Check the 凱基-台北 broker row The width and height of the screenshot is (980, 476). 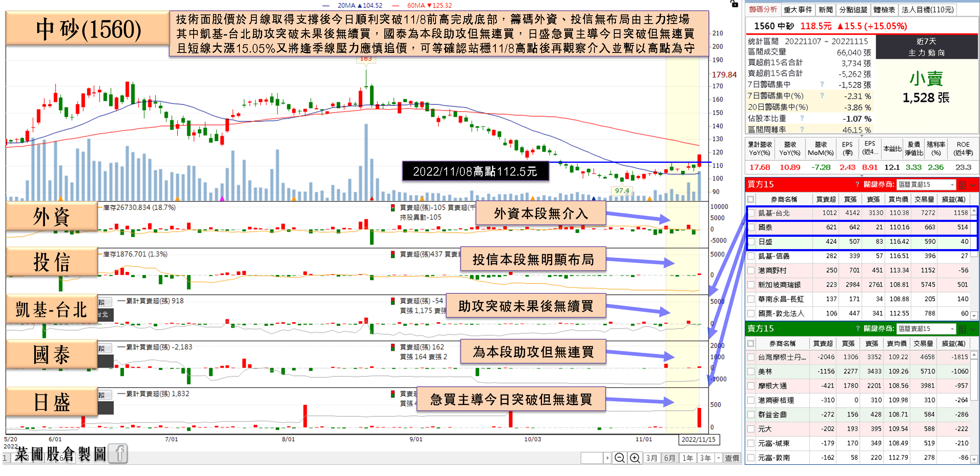point(752,213)
